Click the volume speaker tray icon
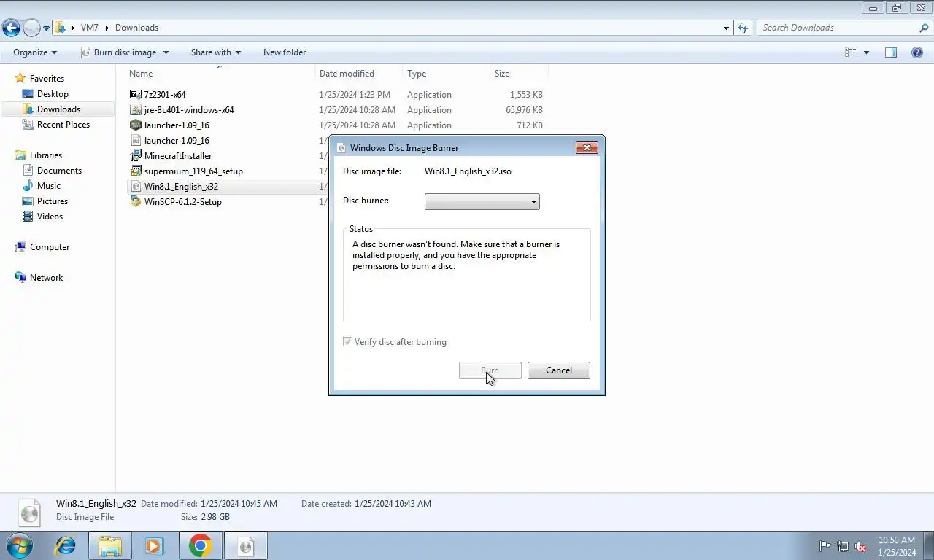 860,545
